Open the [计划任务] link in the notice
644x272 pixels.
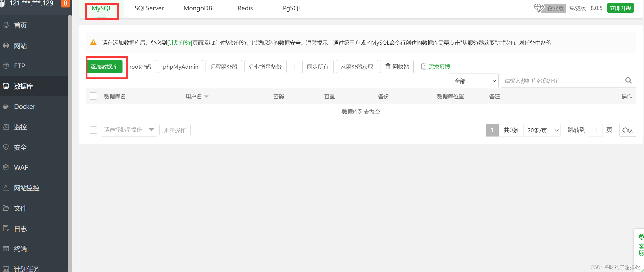pyautogui.click(x=180, y=43)
